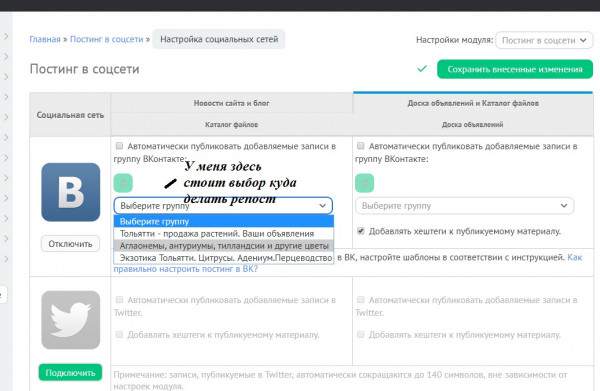600x391 pixels.
Task: Collapse the open Выберите группу dropdown
Action: [223, 206]
